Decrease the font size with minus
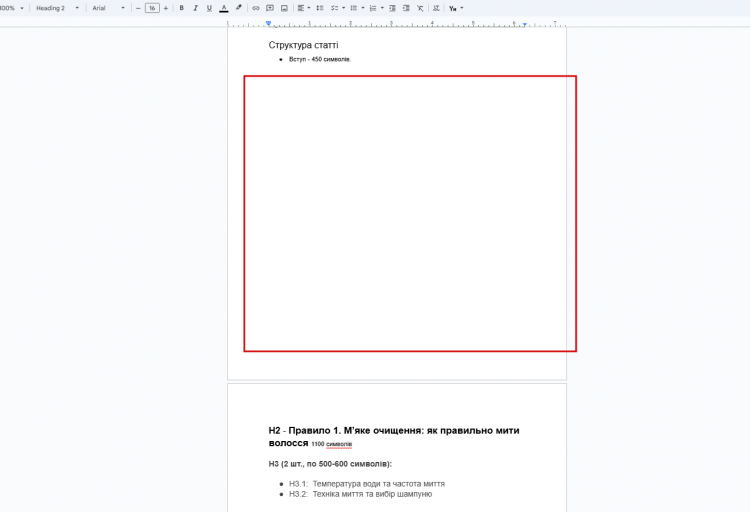 tap(138, 8)
